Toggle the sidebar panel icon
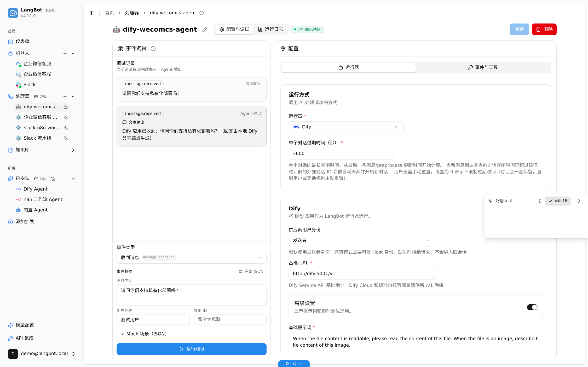Image resolution: width=588 pixels, height=367 pixels. click(x=92, y=13)
